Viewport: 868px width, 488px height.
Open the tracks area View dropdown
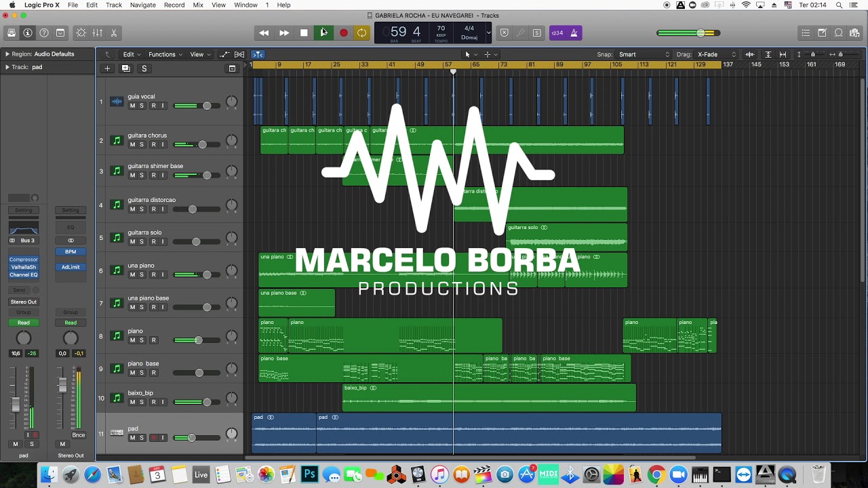click(x=200, y=54)
